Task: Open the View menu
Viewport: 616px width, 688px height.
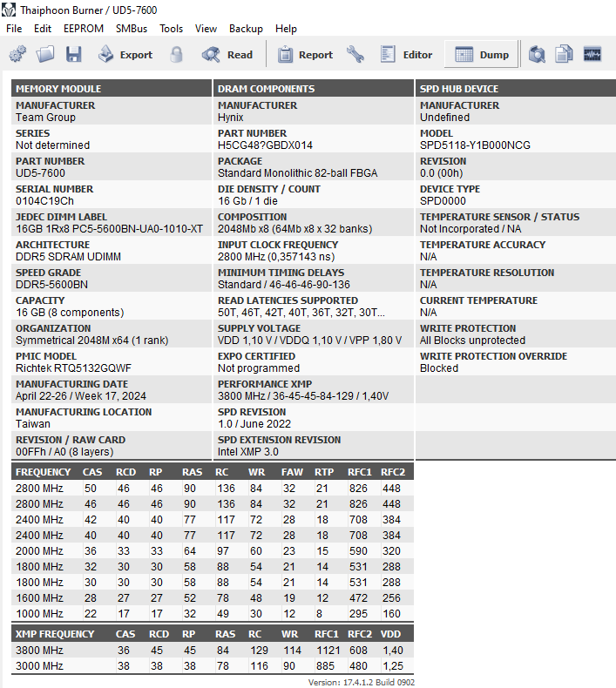Action: [206, 29]
